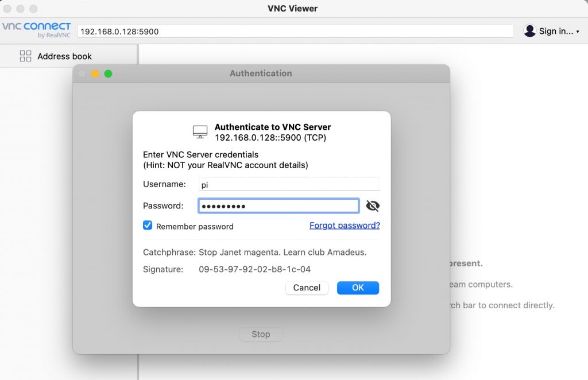Click the Signature: label
Image resolution: width=588 pixels, height=380 pixels.
tap(163, 269)
